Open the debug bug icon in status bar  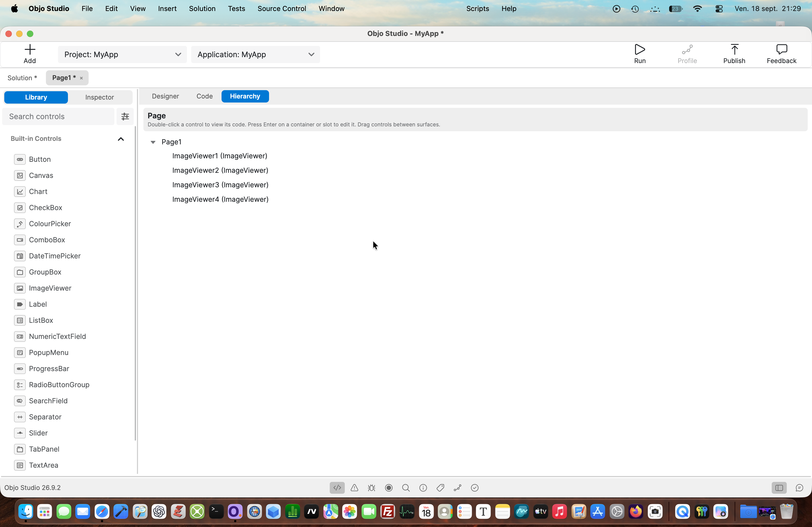coord(372,488)
